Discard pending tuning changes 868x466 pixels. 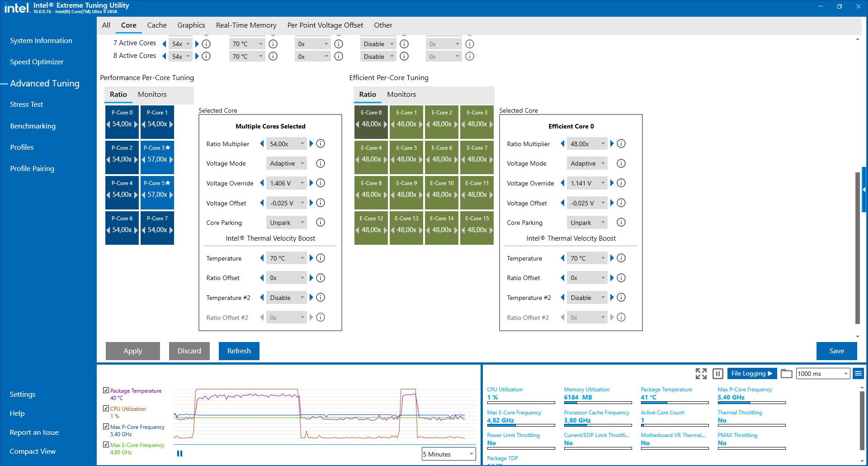point(189,351)
